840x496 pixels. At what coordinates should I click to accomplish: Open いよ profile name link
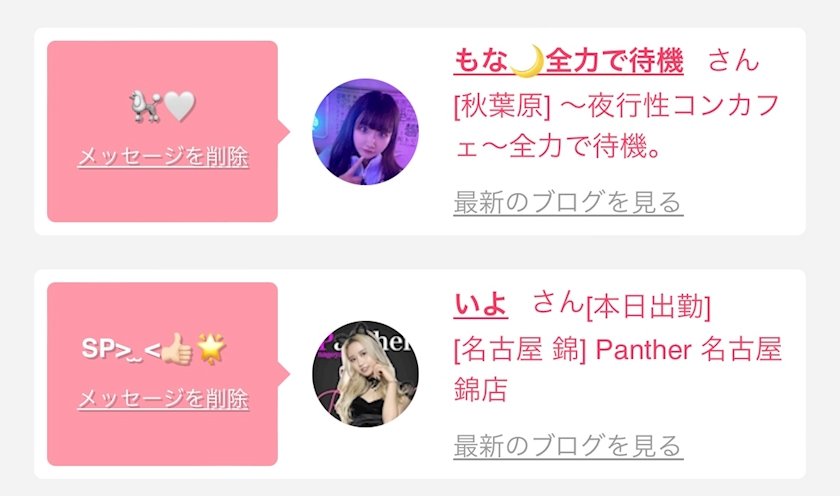481,304
